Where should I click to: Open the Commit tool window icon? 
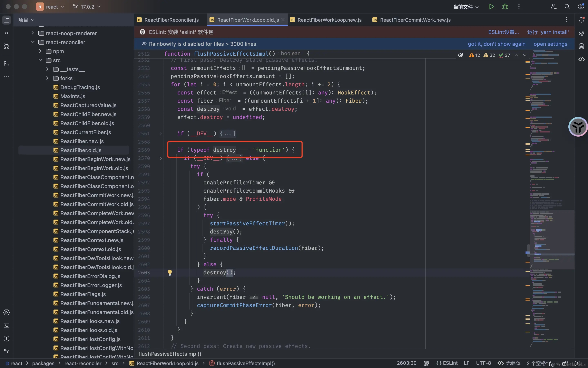[x=7, y=33]
